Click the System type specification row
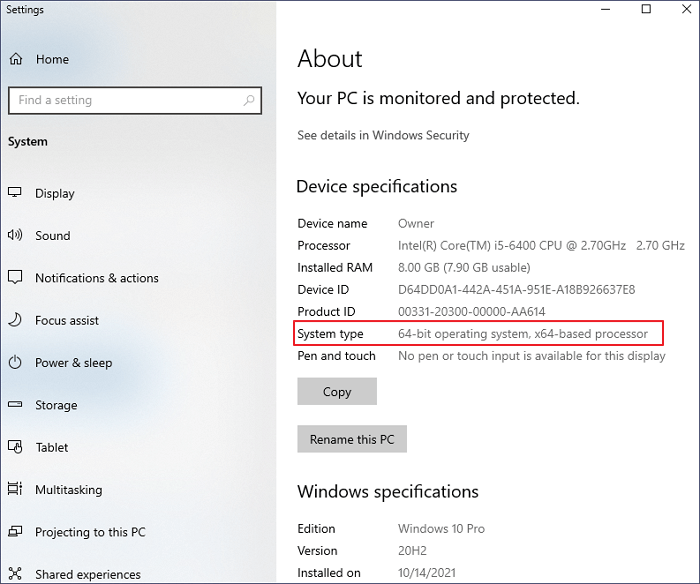Screen dimensions: 700x584 click(x=479, y=334)
